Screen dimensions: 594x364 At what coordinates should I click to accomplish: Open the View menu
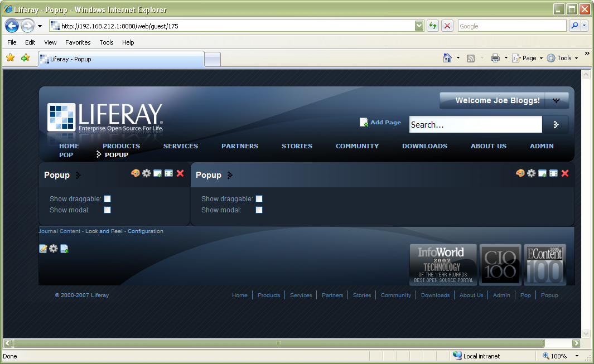coord(50,42)
